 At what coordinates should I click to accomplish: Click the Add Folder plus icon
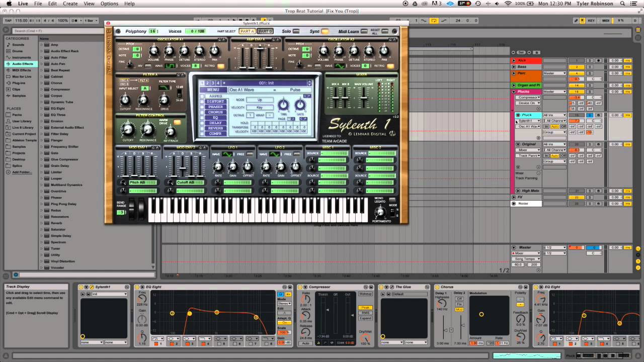[9, 172]
